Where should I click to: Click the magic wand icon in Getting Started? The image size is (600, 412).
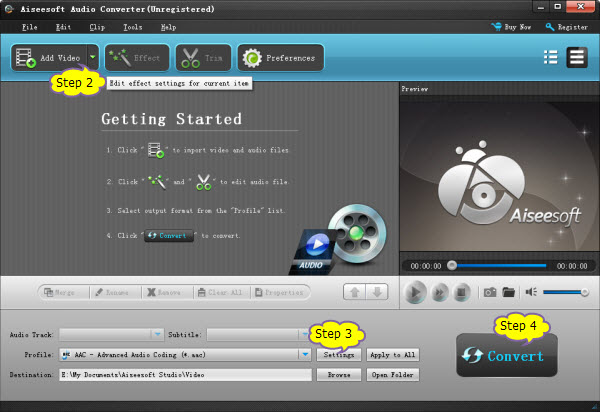tap(158, 182)
